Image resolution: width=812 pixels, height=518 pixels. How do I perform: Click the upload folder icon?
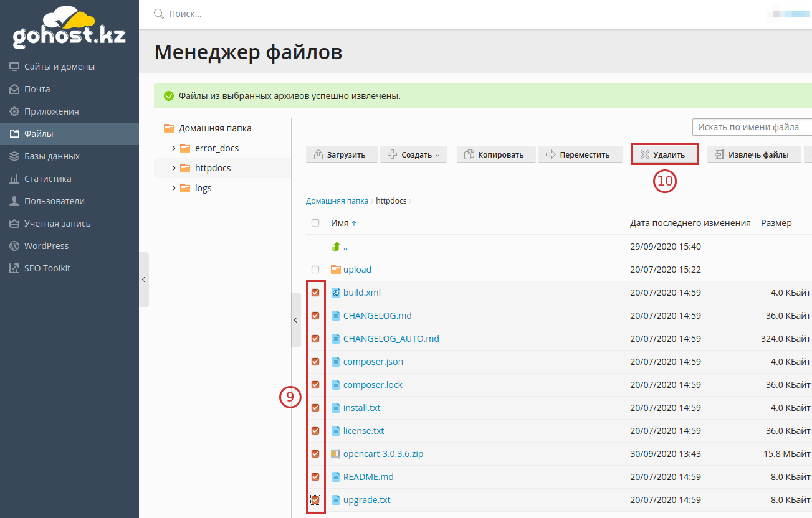[x=336, y=270]
